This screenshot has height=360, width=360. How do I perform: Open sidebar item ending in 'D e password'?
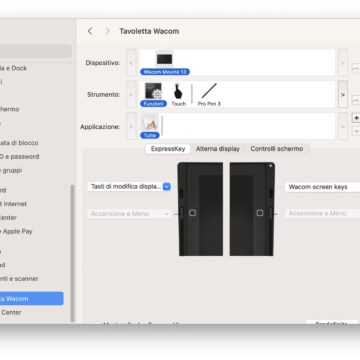(x=20, y=156)
